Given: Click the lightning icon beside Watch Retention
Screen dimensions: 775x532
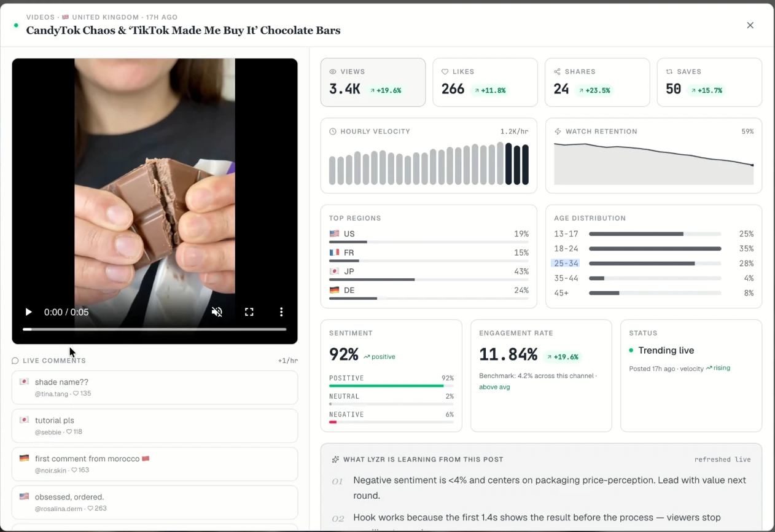Looking at the screenshot, I should coord(558,131).
